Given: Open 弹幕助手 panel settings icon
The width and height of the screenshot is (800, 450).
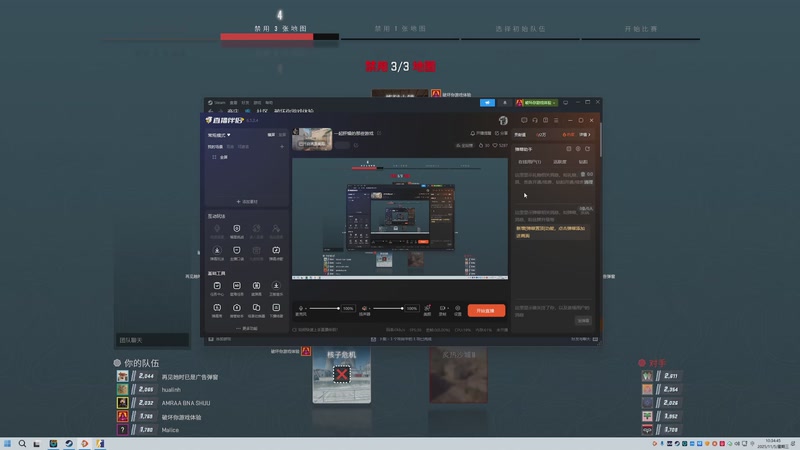Looking at the screenshot, I should point(578,149).
